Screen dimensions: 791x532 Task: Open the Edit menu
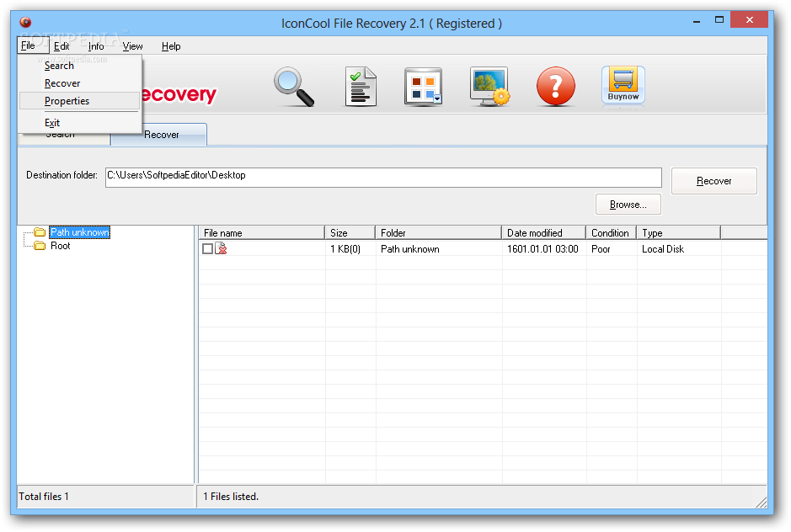(x=61, y=46)
